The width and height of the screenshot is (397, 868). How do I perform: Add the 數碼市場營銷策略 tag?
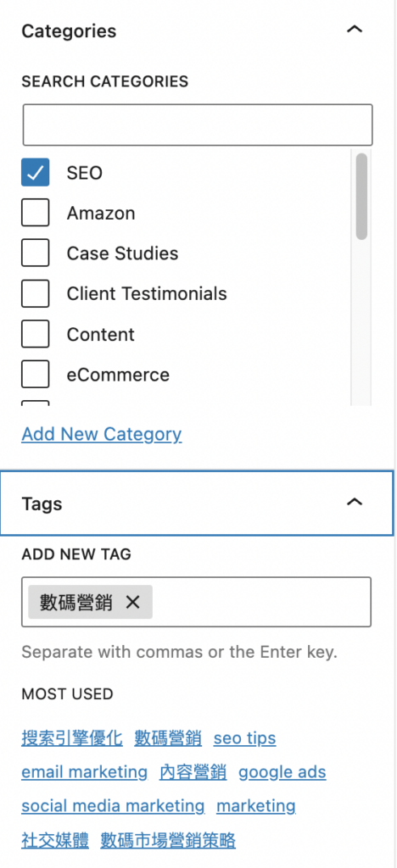click(168, 840)
